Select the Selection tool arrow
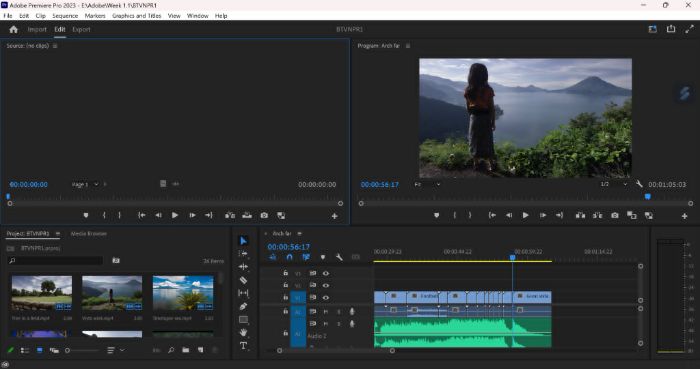Image resolution: width=700 pixels, height=369 pixels. pyautogui.click(x=243, y=241)
